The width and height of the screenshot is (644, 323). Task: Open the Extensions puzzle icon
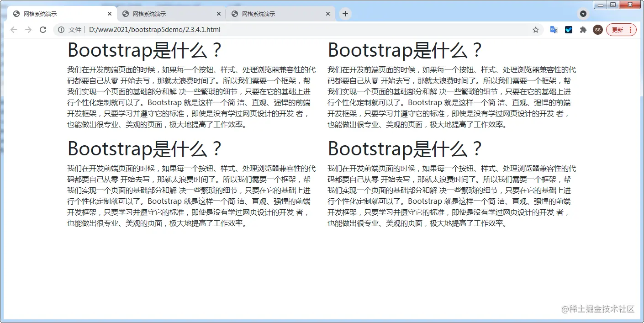point(583,30)
